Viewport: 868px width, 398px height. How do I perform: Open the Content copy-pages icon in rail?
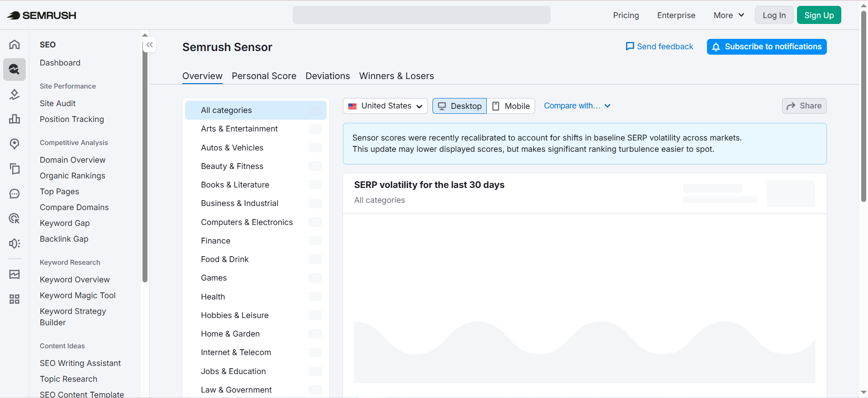coord(14,169)
